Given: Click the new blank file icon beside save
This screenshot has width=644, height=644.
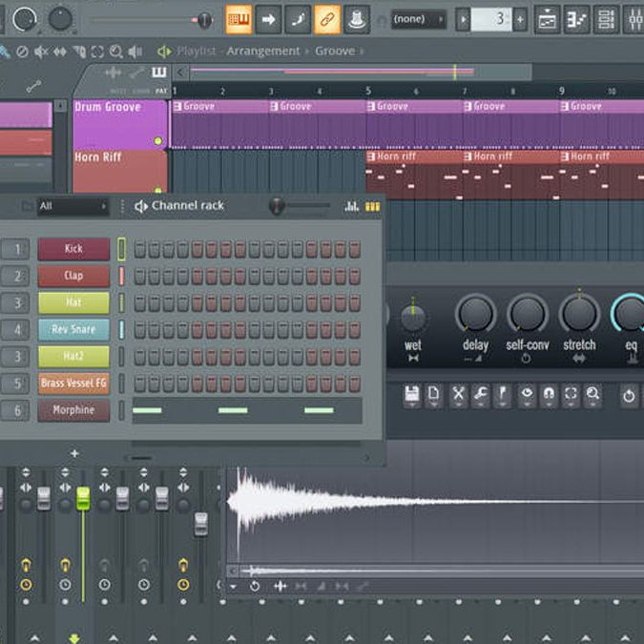Looking at the screenshot, I should point(433,394).
